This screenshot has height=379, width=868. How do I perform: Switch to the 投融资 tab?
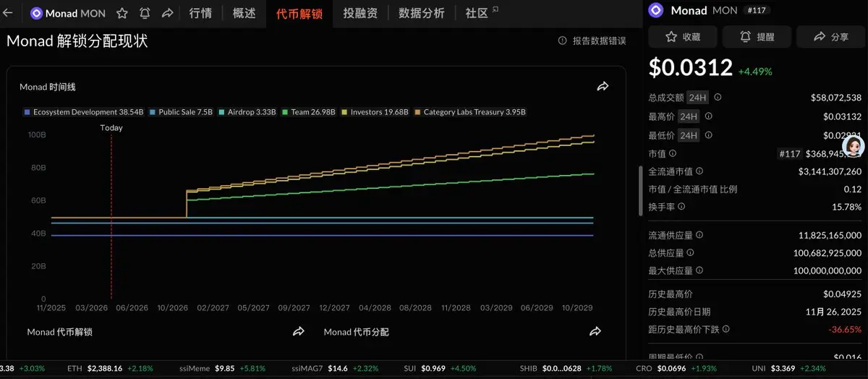pos(360,13)
